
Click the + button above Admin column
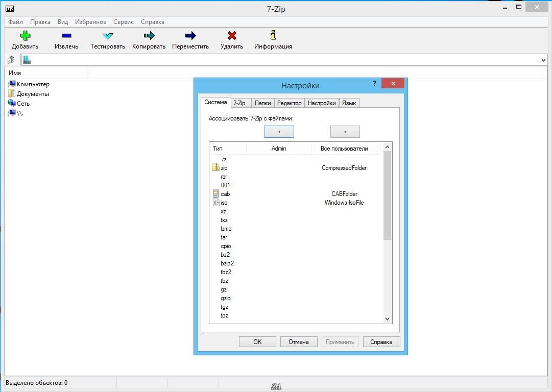(279, 132)
